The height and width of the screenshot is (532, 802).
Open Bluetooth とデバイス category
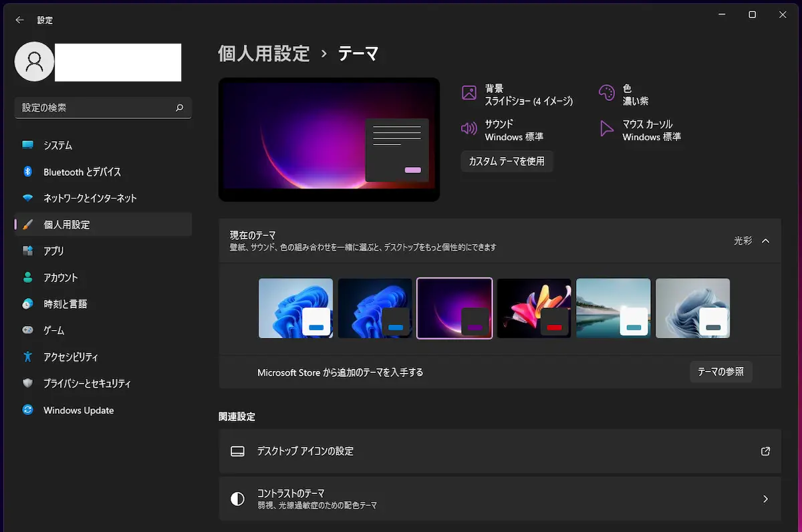click(103, 172)
